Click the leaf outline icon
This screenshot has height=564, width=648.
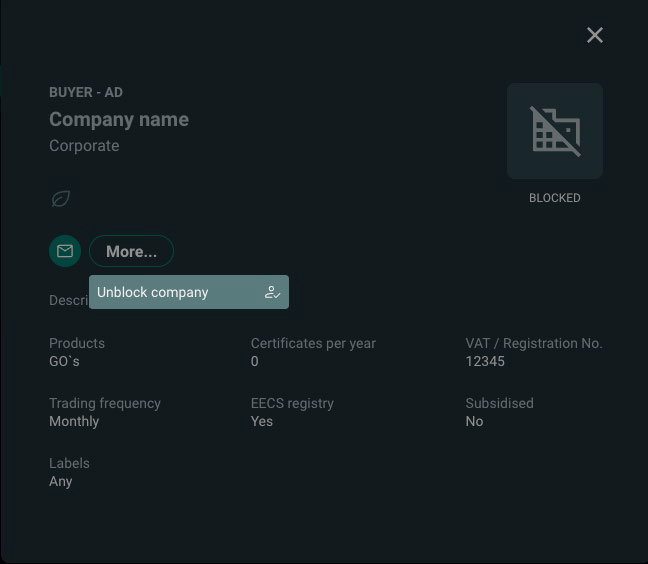(x=61, y=199)
